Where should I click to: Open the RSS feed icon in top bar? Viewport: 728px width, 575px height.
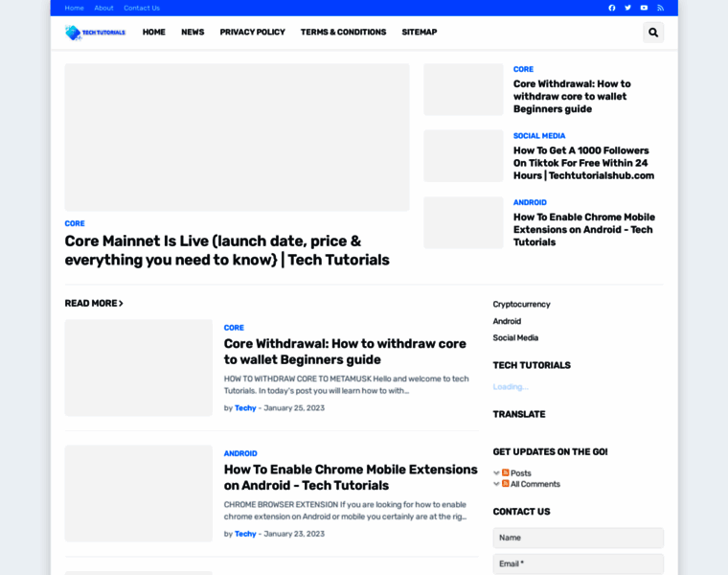coord(660,8)
